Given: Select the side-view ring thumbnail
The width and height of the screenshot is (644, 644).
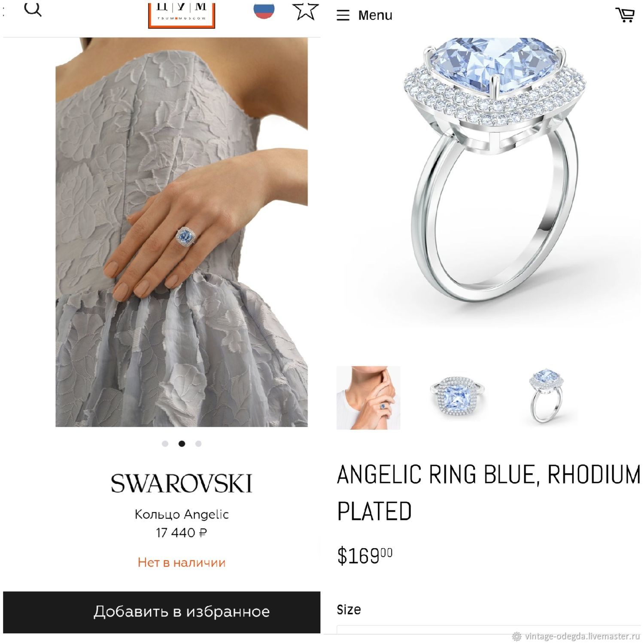Looking at the screenshot, I should (x=547, y=395).
